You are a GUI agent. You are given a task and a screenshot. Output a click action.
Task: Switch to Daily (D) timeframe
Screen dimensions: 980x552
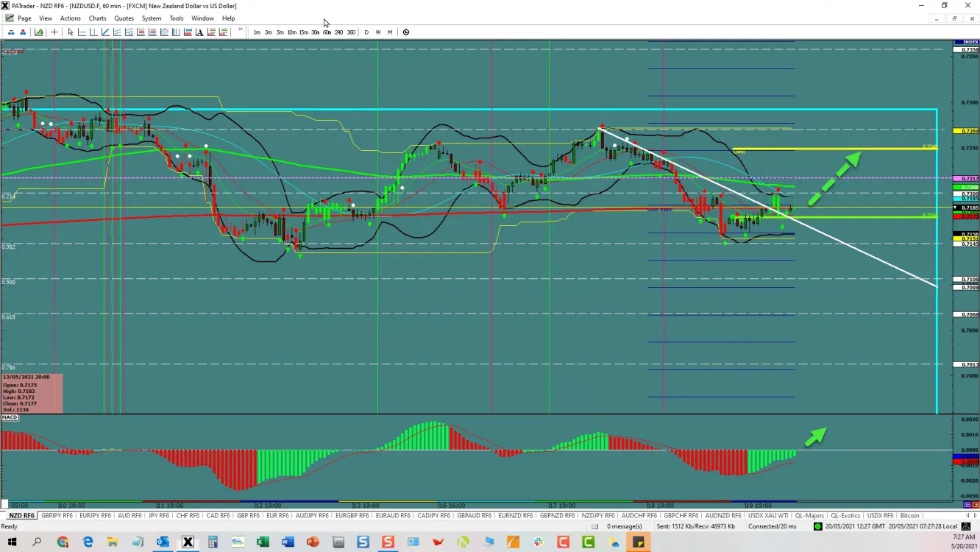(x=366, y=32)
